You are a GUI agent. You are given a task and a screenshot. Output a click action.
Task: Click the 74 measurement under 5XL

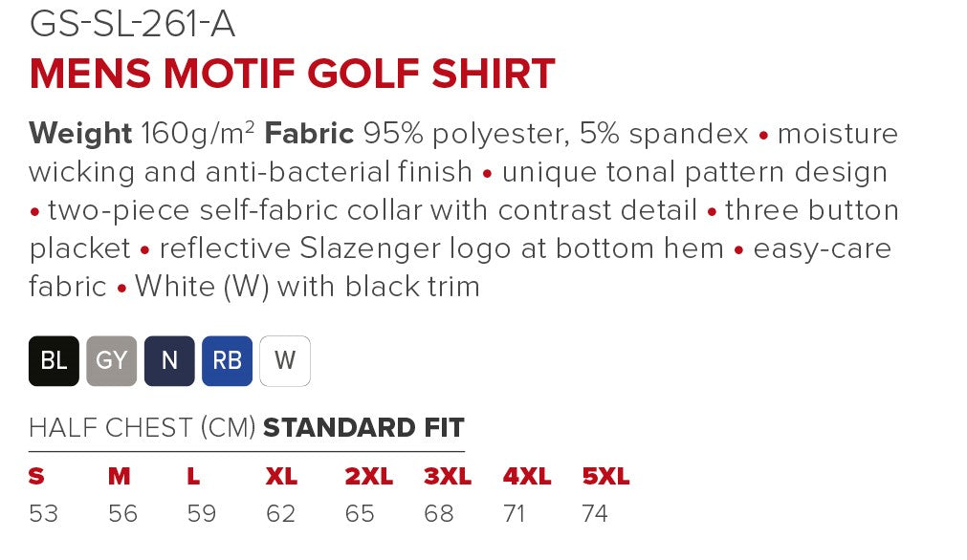(595, 514)
